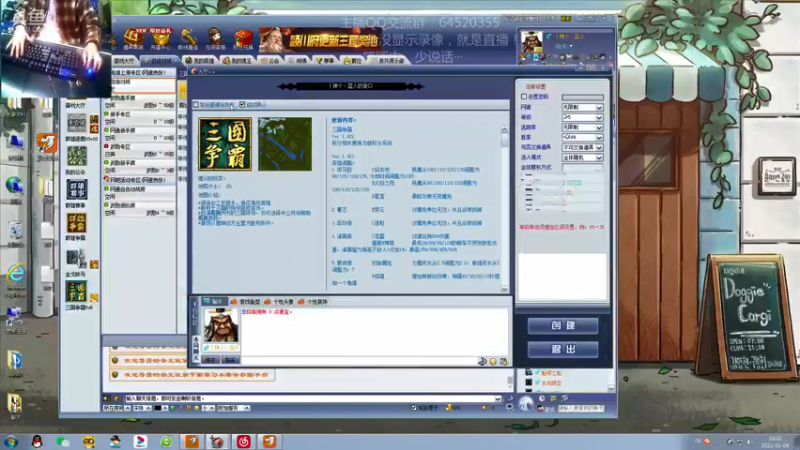Image resolution: width=800 pixels, height=450 pixels.
Task: Click the green minimap preview thumbnail
Action: click(x=285, y=144)
